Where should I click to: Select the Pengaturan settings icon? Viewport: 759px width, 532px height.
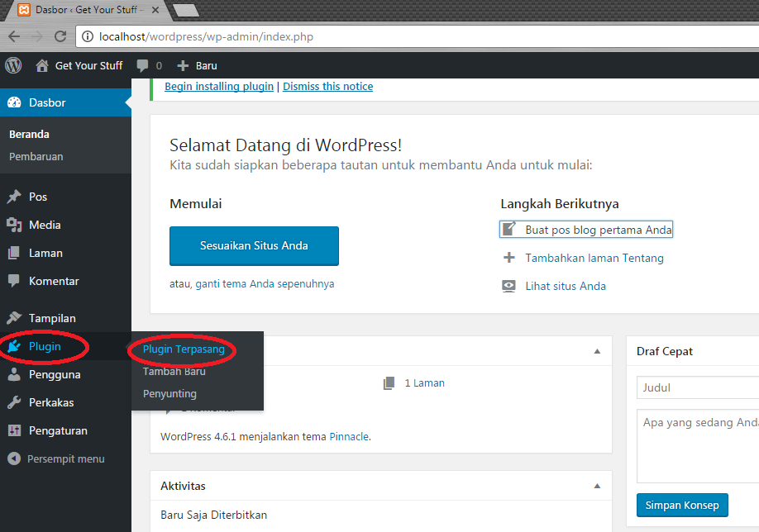tap(15, 430)
